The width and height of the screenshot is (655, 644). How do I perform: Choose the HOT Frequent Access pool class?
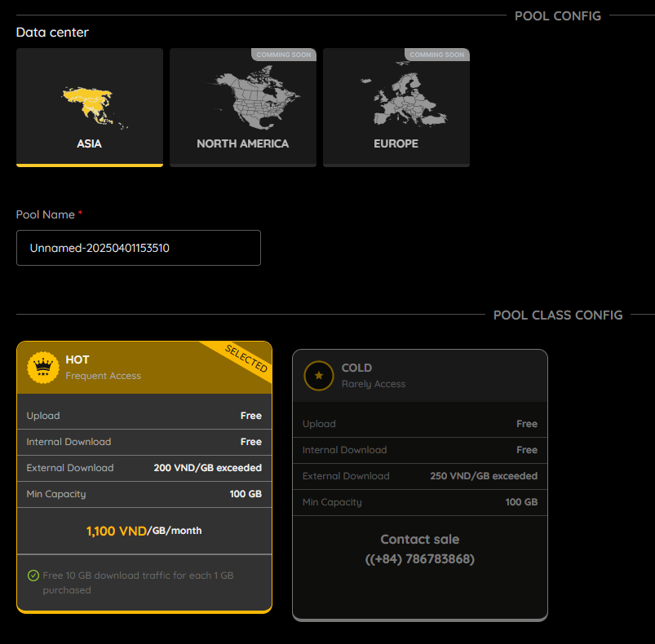[x=144, y=477]
